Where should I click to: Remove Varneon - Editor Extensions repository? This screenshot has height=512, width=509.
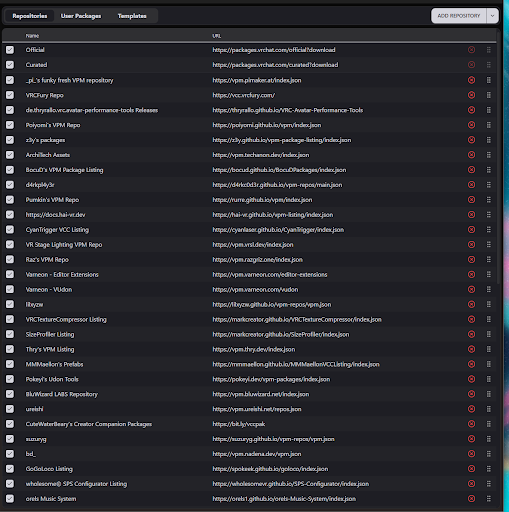tap(471, 274)
